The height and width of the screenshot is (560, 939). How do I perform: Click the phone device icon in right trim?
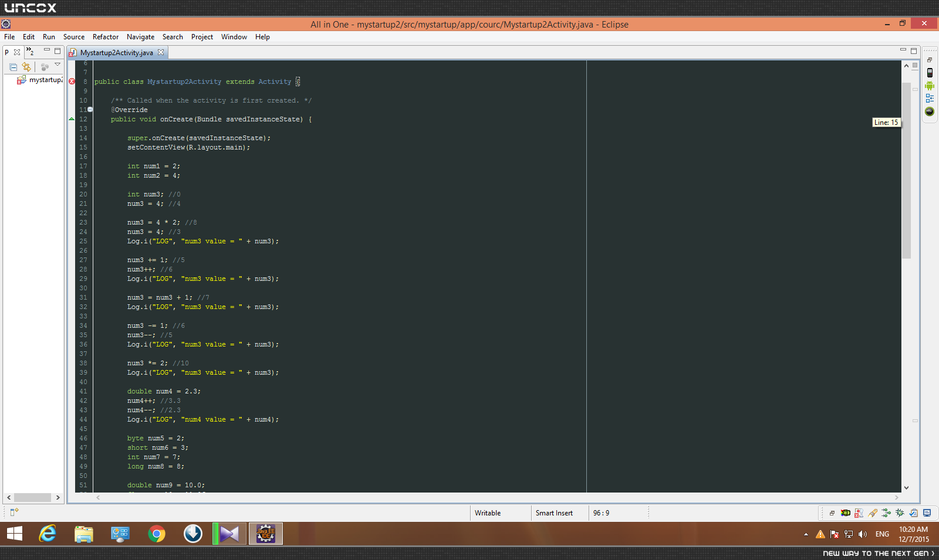930,73
